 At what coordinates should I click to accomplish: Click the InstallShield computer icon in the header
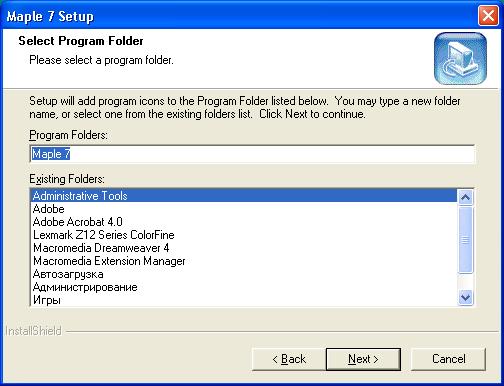(x=460, y=58)
